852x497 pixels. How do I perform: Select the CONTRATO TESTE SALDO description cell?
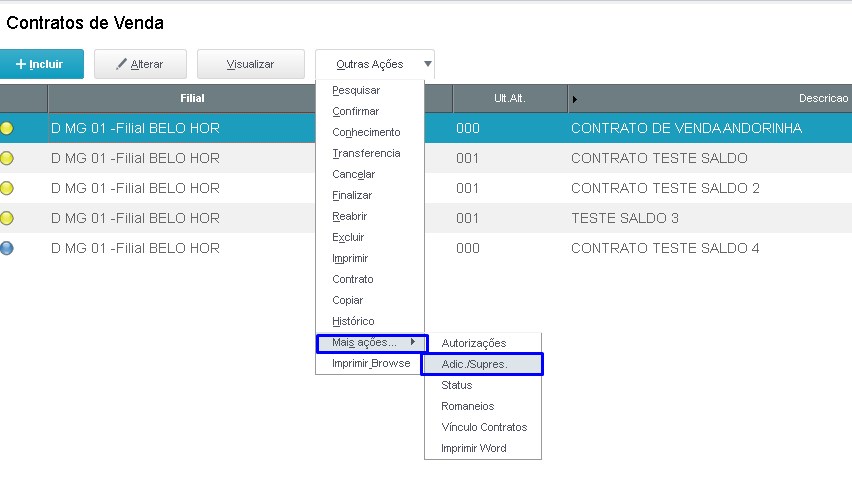[659, 158]
